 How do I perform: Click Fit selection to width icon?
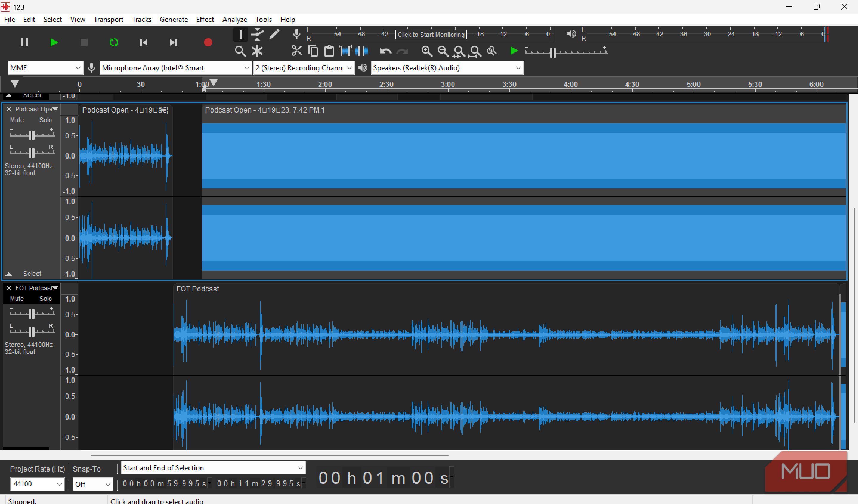click(x=459, y=51)
